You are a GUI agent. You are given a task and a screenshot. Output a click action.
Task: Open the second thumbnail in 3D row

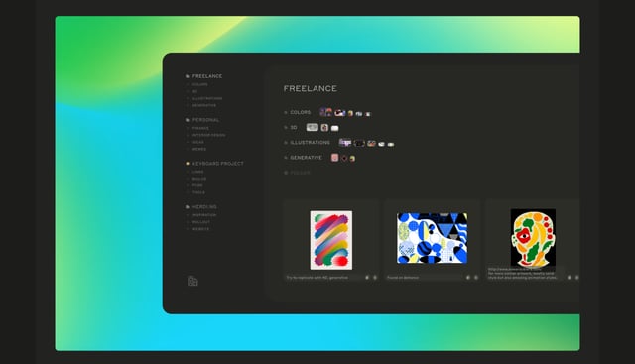point(324,128)
